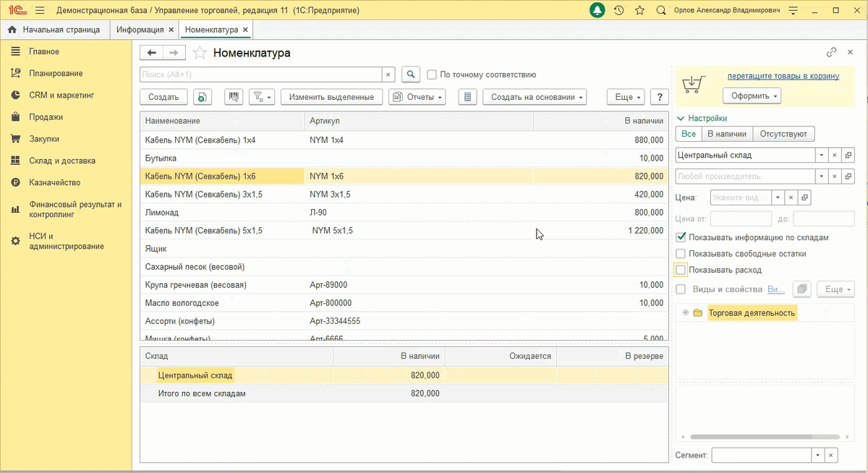Open НСИ и администрирование section

point(67,241)
